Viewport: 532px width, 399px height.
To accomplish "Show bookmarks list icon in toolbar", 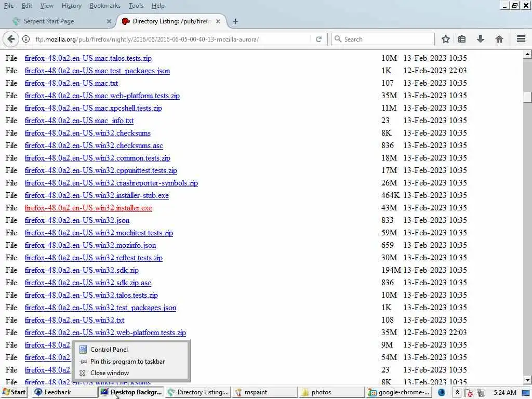I will pyautogui.click(x=462, y=39).
